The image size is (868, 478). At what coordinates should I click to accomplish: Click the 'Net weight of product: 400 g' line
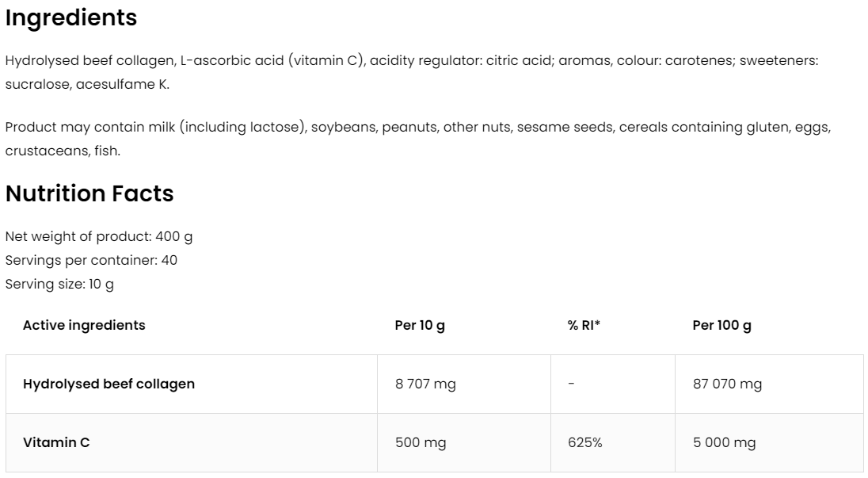99,236
